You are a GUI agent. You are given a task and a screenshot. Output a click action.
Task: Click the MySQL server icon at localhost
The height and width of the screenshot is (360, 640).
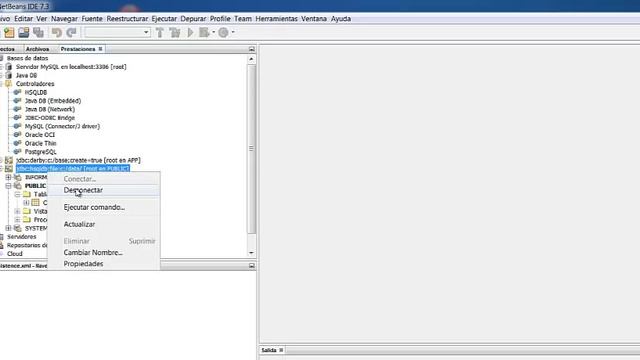click(9, 67)
